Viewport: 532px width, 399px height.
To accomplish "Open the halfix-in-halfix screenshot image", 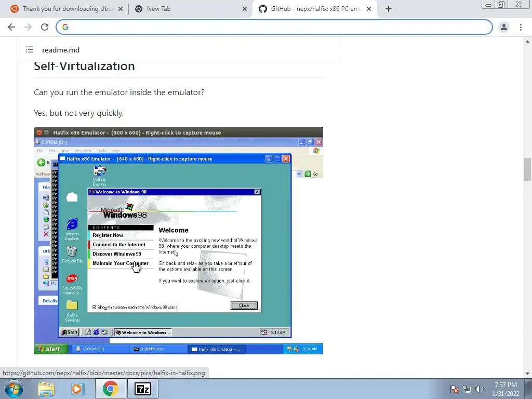I will (x=179, y=241).
